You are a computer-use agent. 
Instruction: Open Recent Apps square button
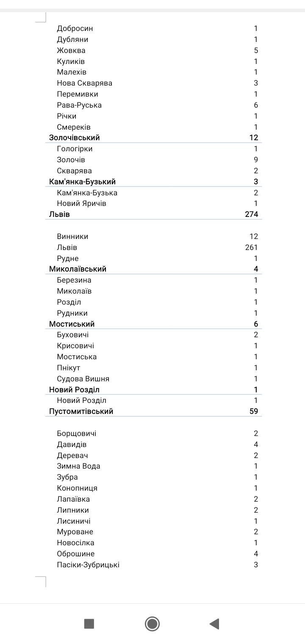coord(89,624)
